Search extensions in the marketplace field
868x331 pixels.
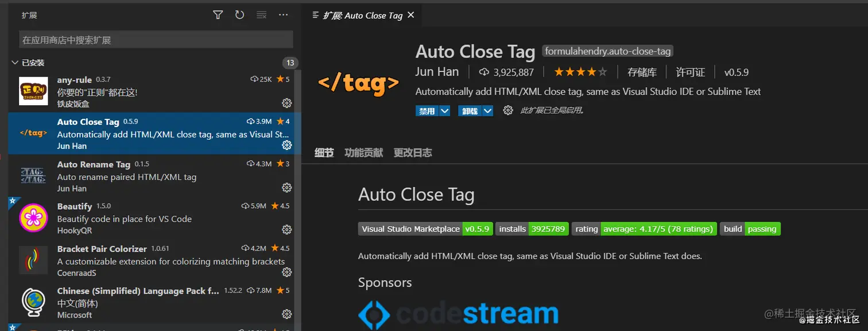(156, 40)
